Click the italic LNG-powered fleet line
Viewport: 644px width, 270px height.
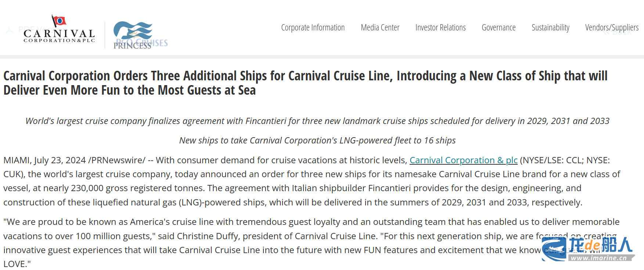(x=317, y=141)
